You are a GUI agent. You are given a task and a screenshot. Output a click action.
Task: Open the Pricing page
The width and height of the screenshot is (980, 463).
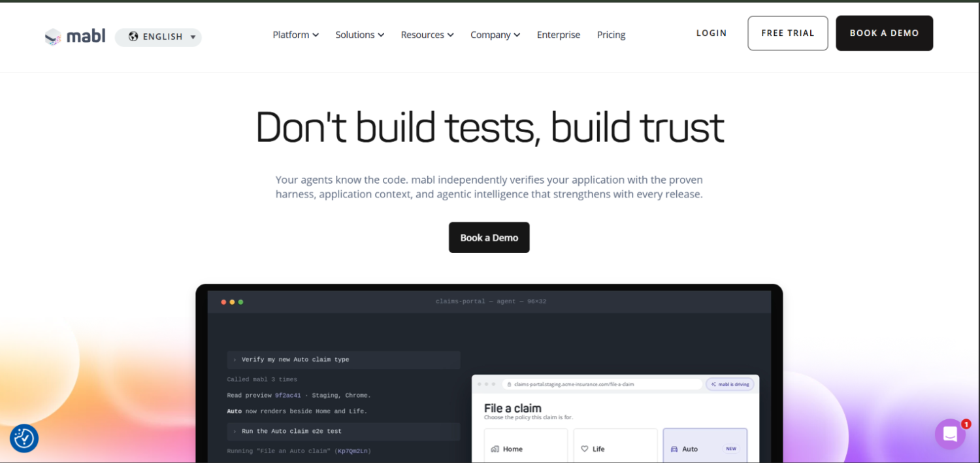pos(611,35)
